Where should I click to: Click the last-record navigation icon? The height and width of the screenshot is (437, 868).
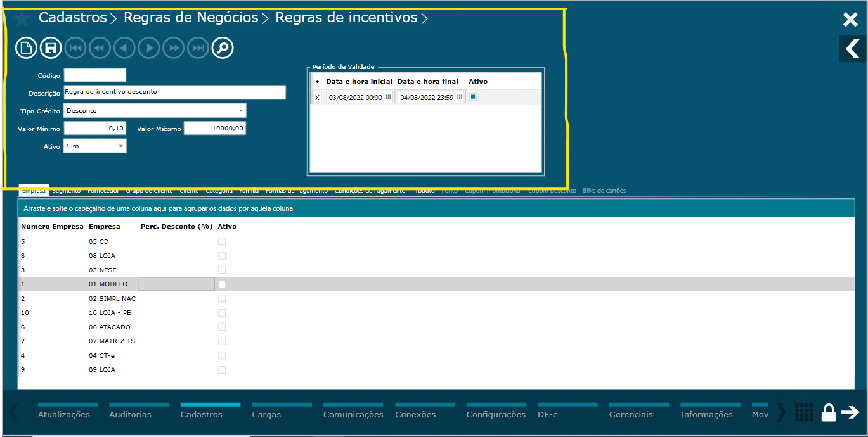click(x=197, y=47)
